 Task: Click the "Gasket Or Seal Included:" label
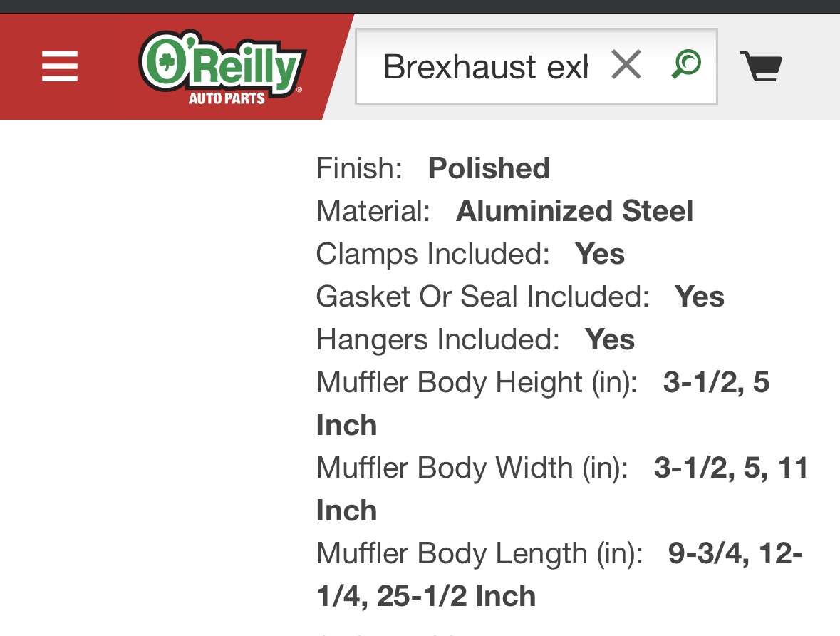point(482,297)
